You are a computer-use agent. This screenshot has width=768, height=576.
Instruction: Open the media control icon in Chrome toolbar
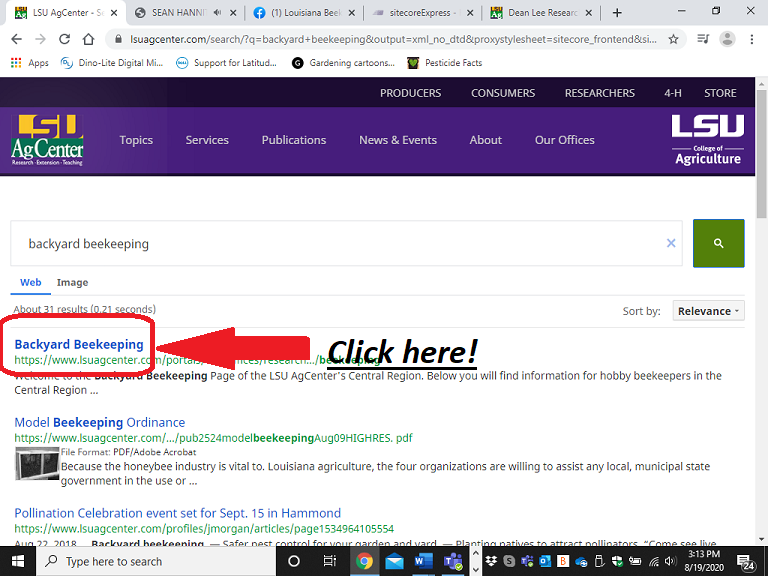point(703,39)
